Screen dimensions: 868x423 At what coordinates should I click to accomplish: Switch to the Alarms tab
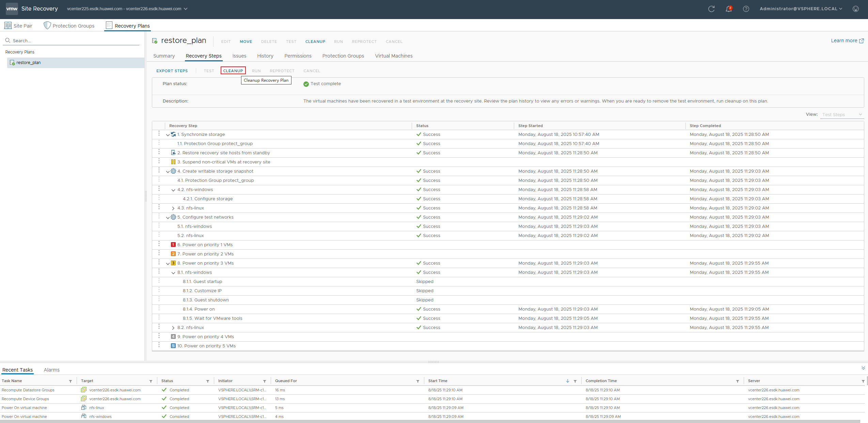(x=52, y=370)
